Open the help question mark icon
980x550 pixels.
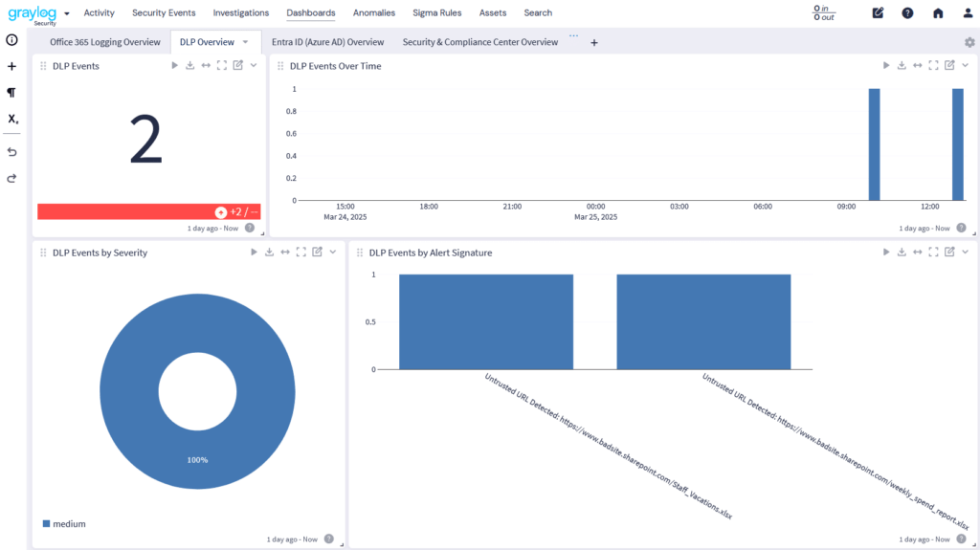point(907,13)
